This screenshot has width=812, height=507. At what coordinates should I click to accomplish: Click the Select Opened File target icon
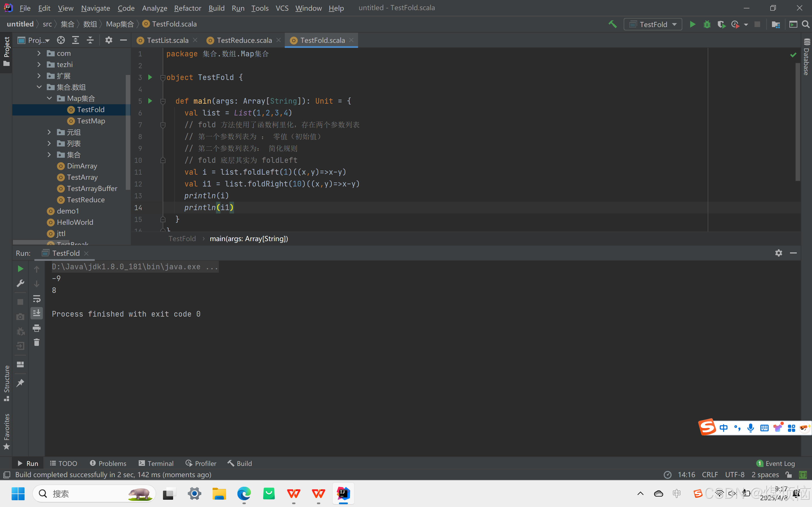tap(61, 40)
